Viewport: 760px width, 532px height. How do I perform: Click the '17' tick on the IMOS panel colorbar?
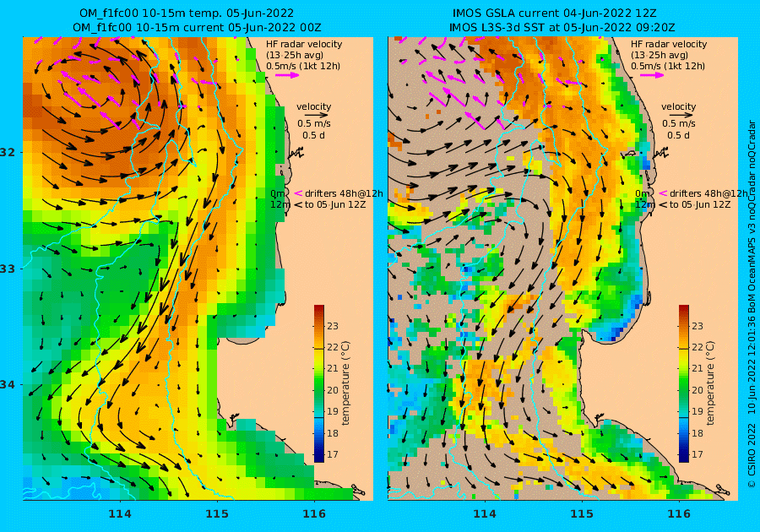698,454
